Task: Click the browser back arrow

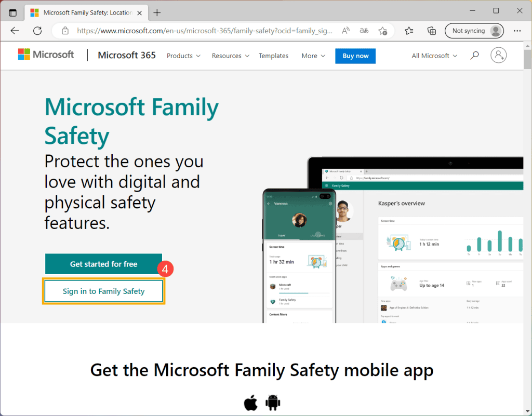Action: click(15, 31)
